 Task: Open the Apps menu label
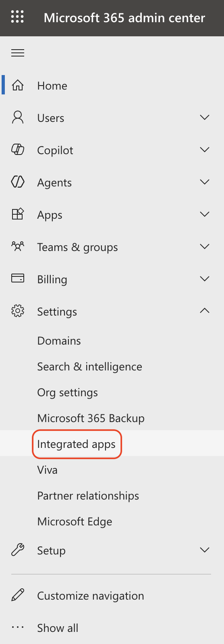click(x=50, y=215)
